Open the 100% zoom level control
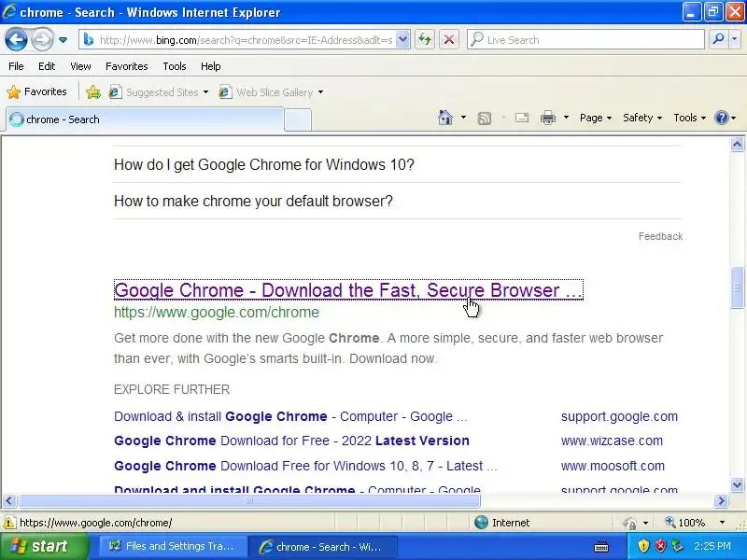 695,523
